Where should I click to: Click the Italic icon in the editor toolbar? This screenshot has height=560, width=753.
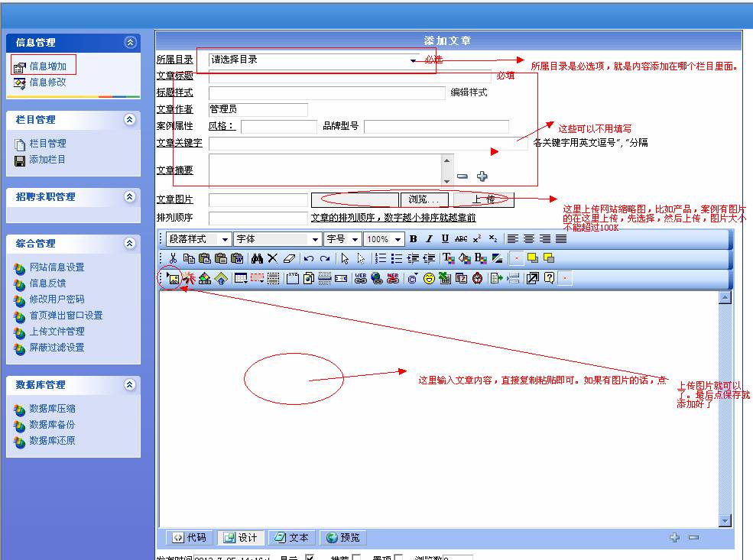click(429, 238)
